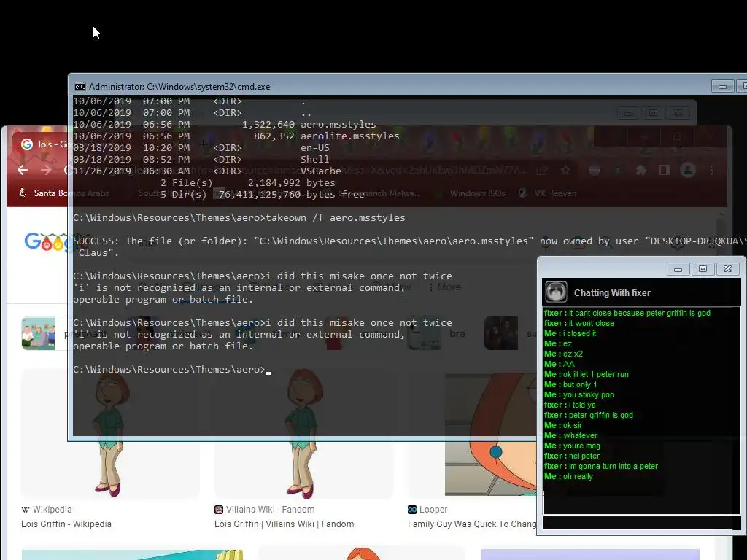Image resolution: width=747 pixels, height=560 pixels.
Task: Click the Villains Wiki favicon
Action: click(x=219, y=510)
